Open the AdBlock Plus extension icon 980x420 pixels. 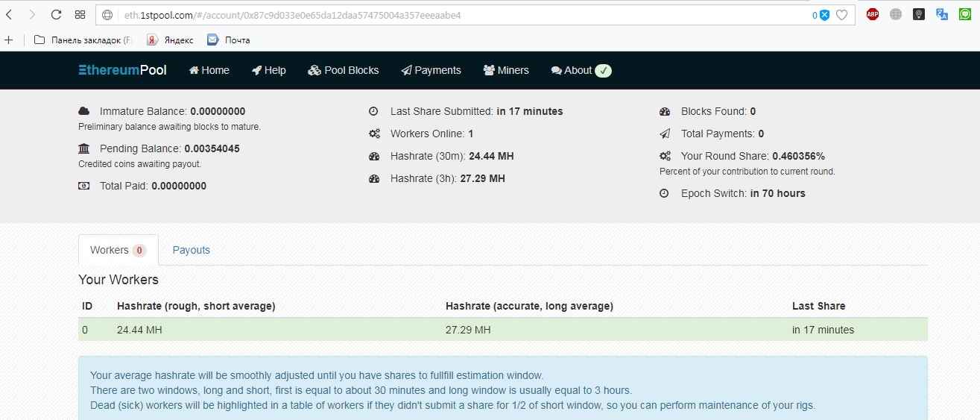(x=872, y=14)
